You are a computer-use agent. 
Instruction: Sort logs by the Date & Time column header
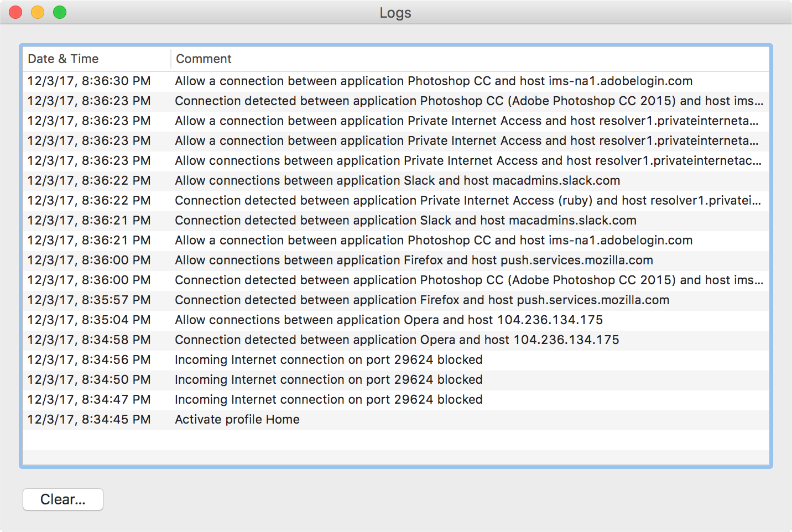tap(64, 59)
